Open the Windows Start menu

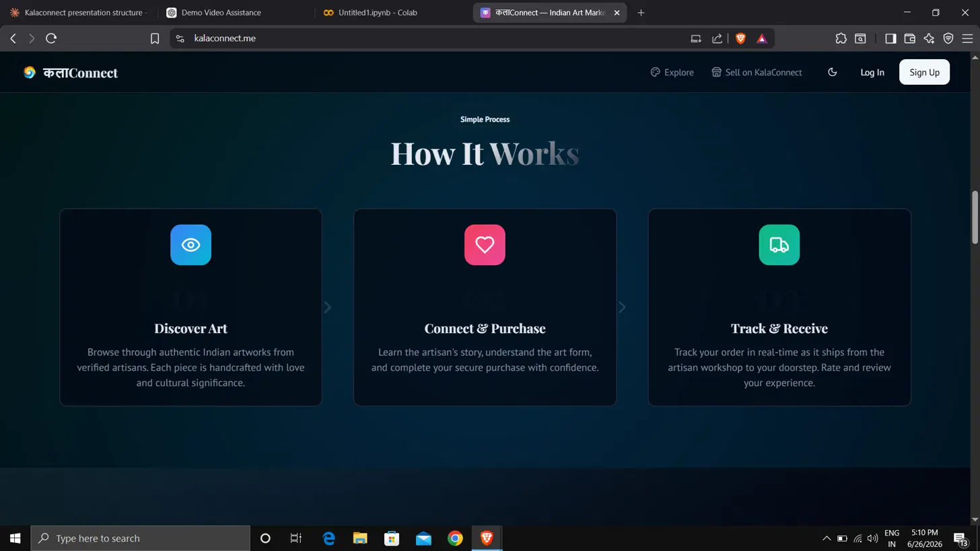tap(15, 538)
